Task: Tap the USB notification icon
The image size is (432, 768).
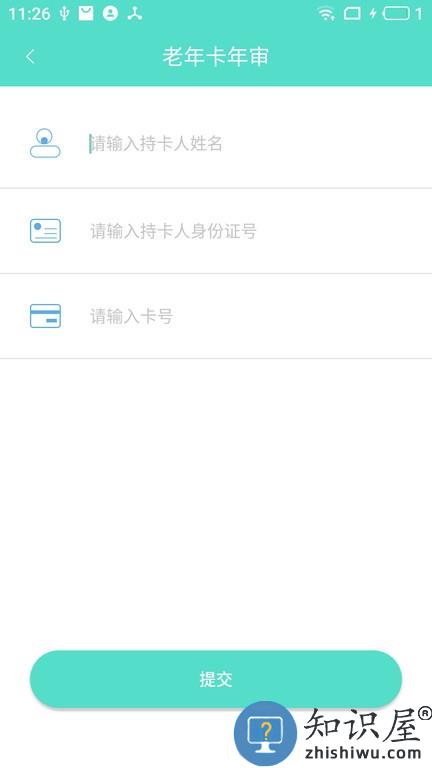Action: point(64,13)
